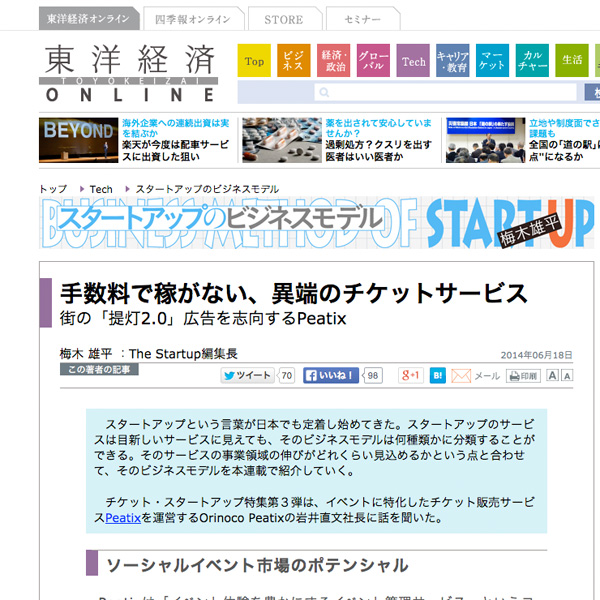Open the 経済・政治 category
The width and height of the screenshot is (600, 600).
(x=334, y=61)
